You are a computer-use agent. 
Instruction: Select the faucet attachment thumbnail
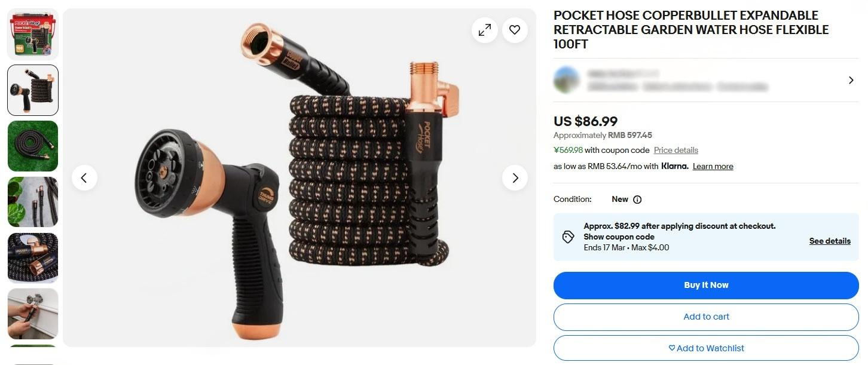click(33, 314)
